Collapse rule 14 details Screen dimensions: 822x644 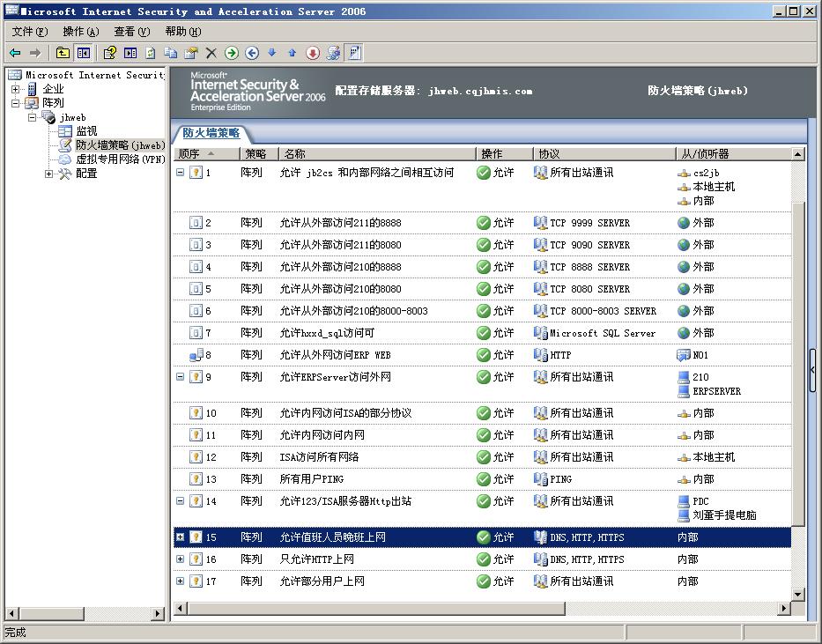(180, 500)
